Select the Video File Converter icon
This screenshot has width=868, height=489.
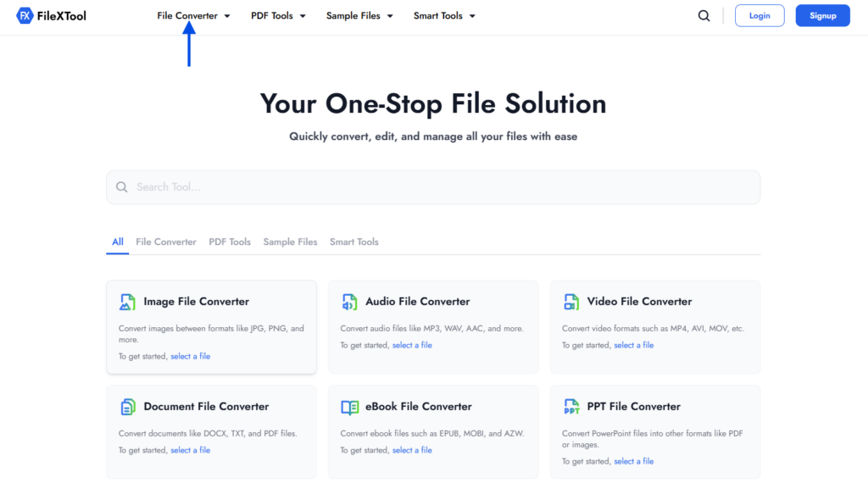[x=570, y=301]
